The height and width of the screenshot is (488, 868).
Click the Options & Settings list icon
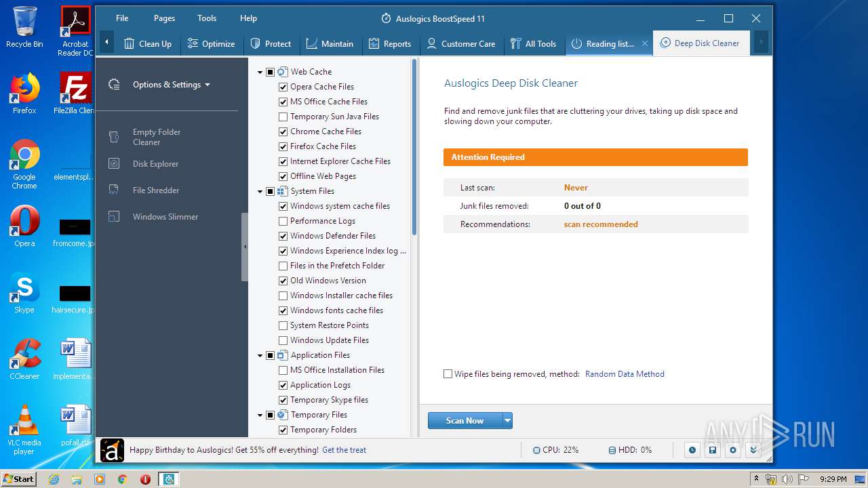tap(114, 85)
